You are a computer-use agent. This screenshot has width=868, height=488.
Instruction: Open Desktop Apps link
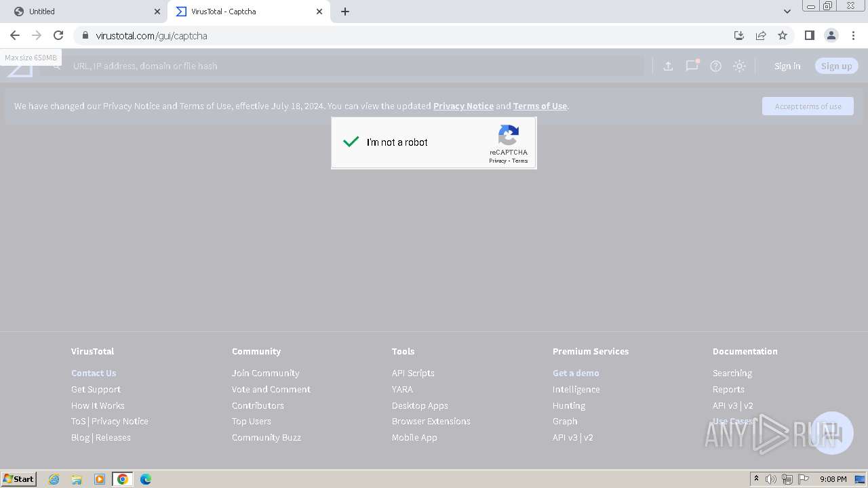420,405
